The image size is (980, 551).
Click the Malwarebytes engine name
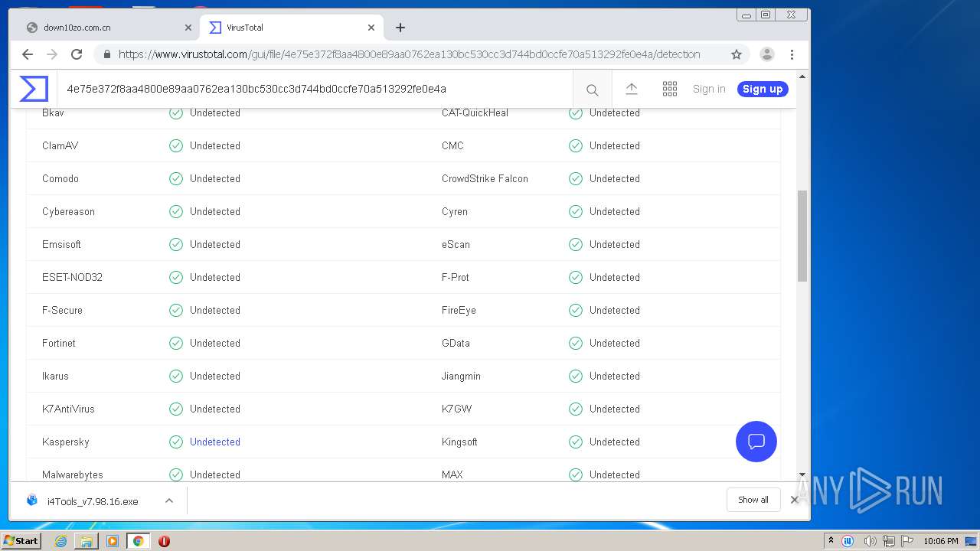point(73,474)
